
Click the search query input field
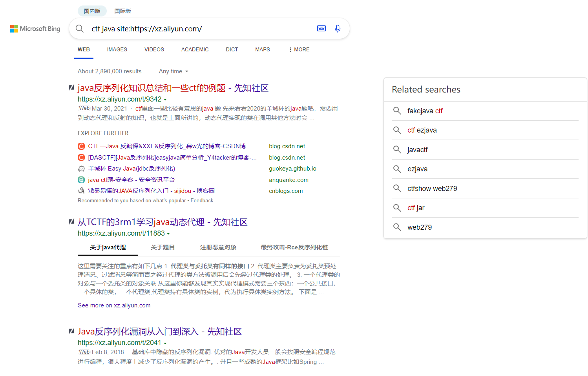point(196,29)
